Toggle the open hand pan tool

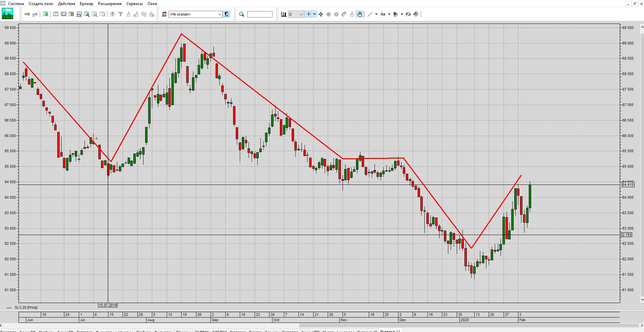[360, 14]
